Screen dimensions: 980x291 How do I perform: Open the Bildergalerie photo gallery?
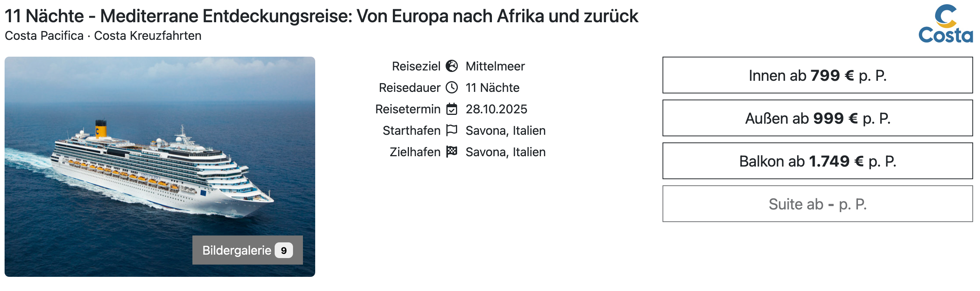tap(237, 250)
